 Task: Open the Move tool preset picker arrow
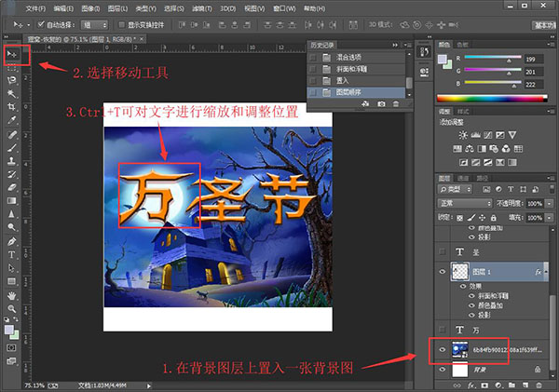point(29,25)
